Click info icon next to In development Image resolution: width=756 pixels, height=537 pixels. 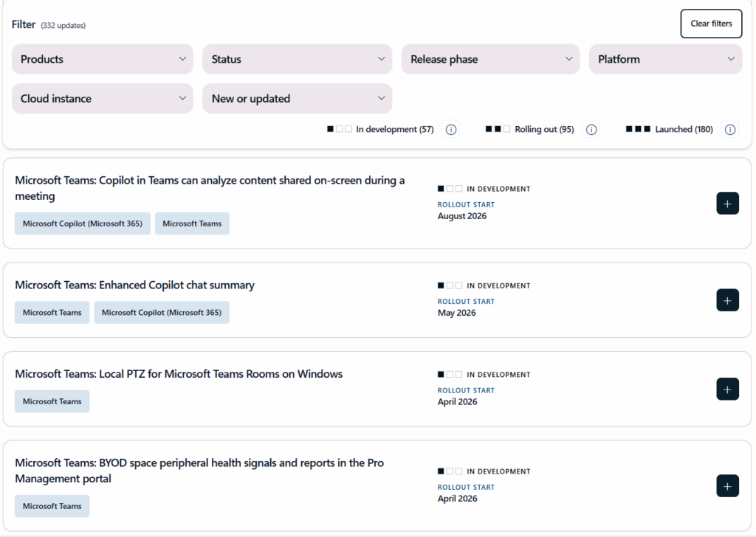[x=451, y=130]
